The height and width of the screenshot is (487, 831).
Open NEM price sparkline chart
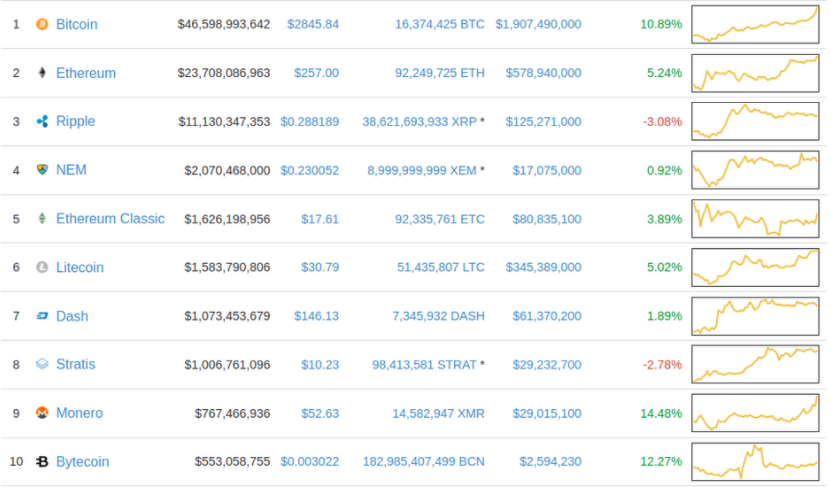click(x=755, y=170)
